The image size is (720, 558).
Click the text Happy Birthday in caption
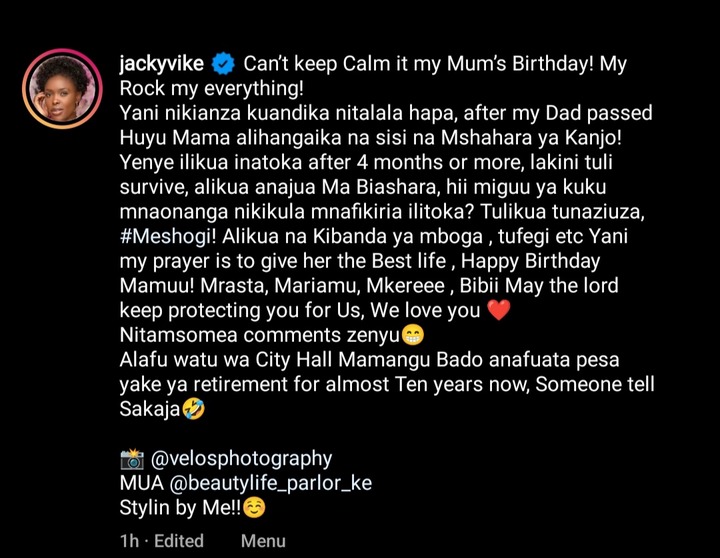tap(530, 261)
